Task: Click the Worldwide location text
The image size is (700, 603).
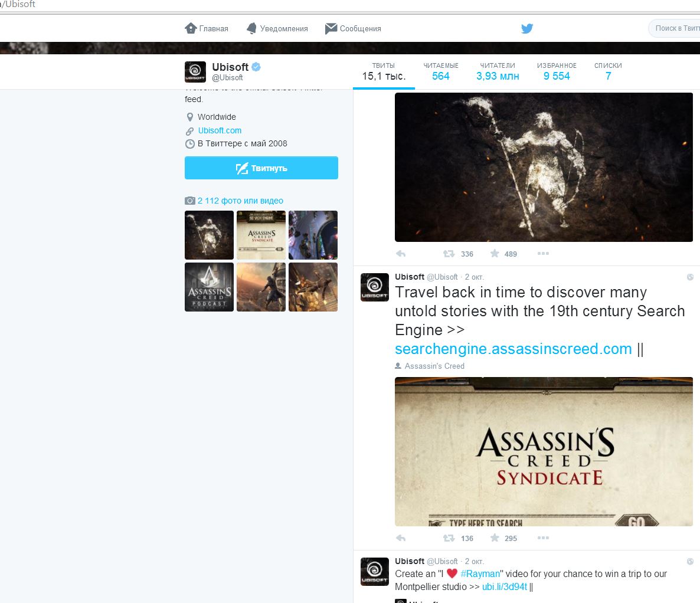Action: click(217, 117)
